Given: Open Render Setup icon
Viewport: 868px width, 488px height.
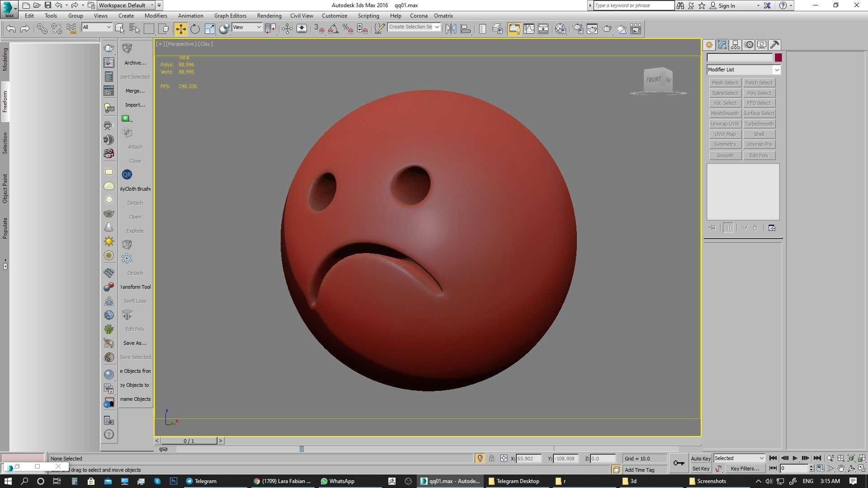Looking at the screenshot, I should point(578,29).
